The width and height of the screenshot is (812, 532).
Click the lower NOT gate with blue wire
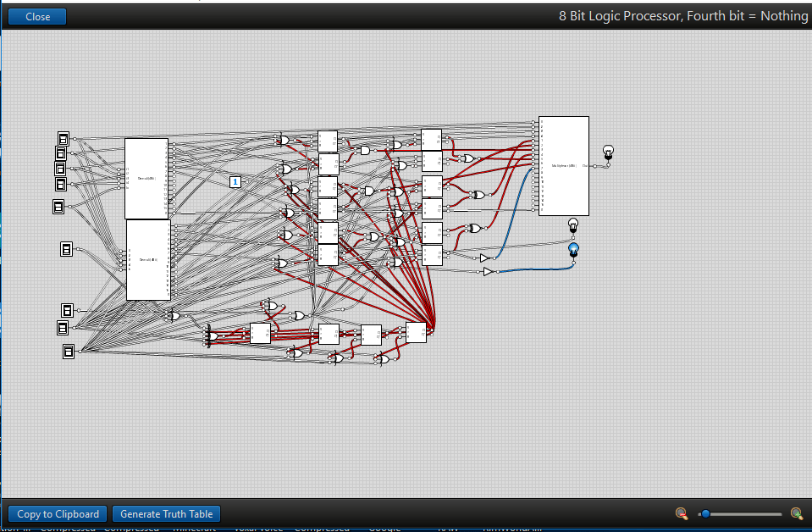point(488,271)
